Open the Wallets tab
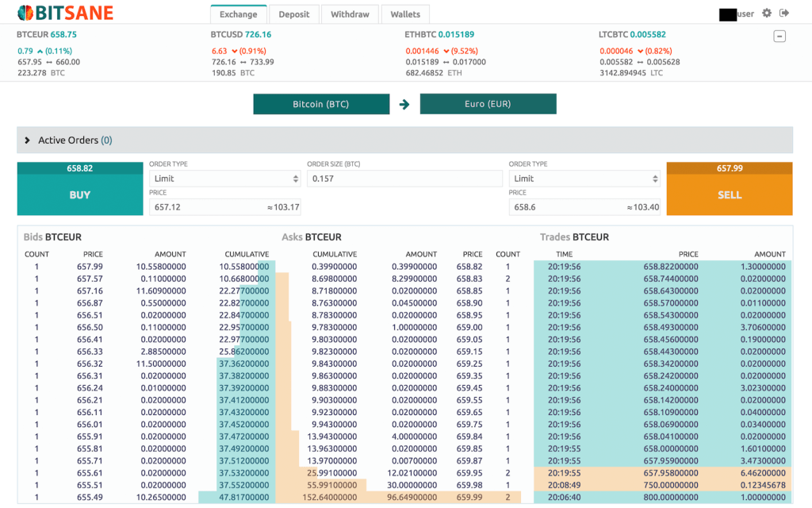Viewport: 812px width, 508px height. [x=405, y=14]
